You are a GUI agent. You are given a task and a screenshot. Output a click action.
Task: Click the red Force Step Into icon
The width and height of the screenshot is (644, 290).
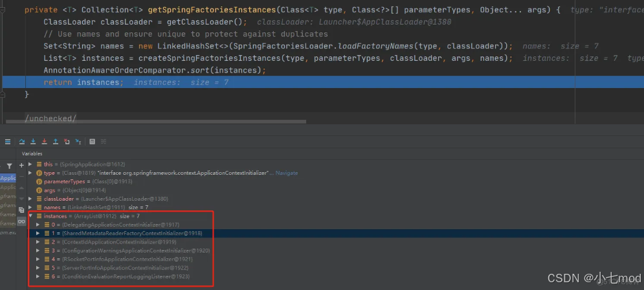pos(45,141)
